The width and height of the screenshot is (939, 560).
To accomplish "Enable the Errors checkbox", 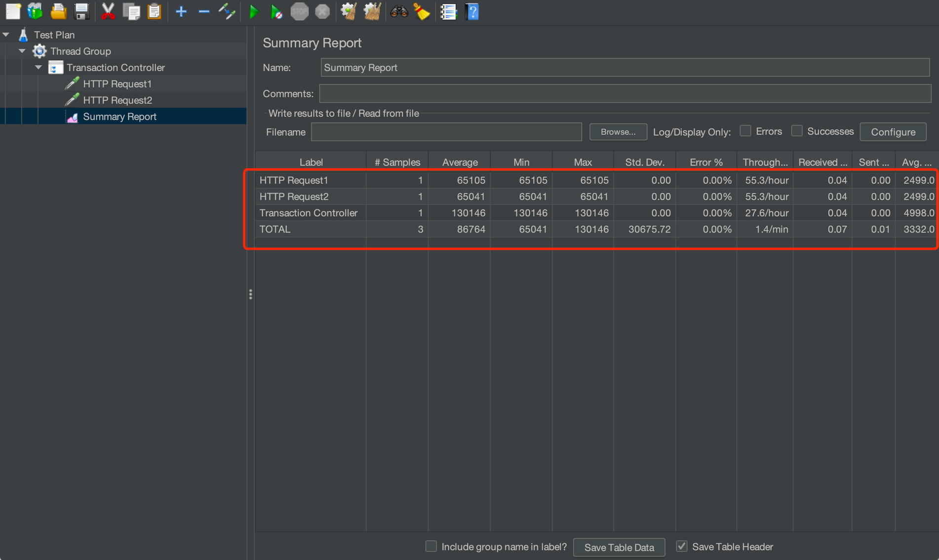I will click(745, 131).
